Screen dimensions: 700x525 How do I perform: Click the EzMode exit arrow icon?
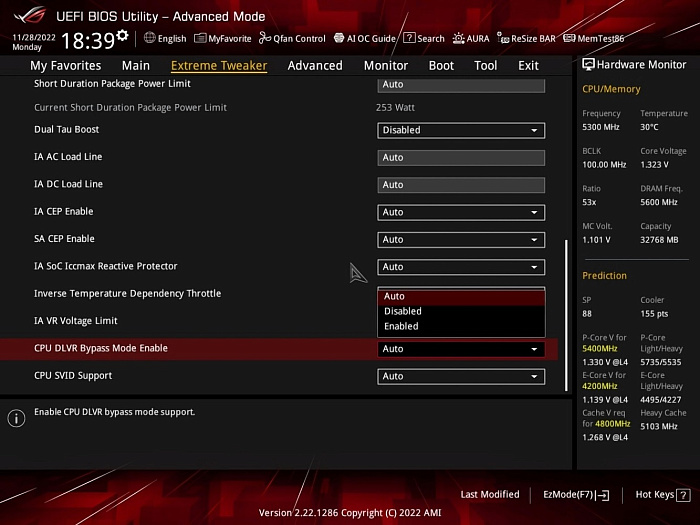coord(602,495)
